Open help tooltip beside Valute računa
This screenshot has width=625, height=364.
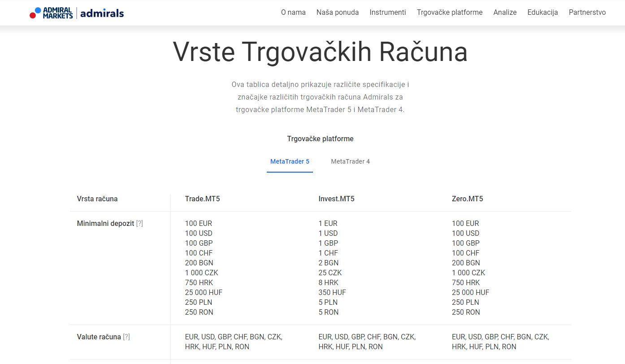(126, 337)
